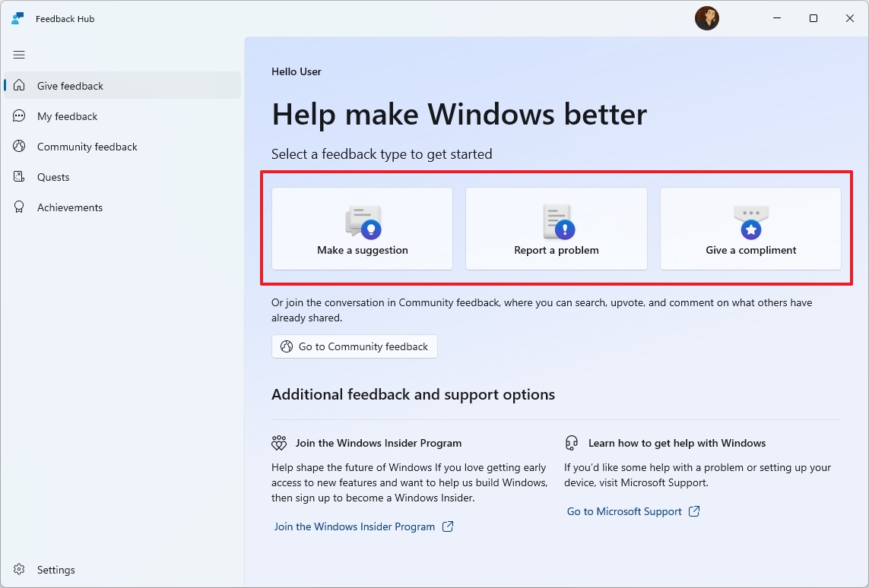Click Go to Community feedback
Viewport: 869px width, 588px height.
click(354, 346)
